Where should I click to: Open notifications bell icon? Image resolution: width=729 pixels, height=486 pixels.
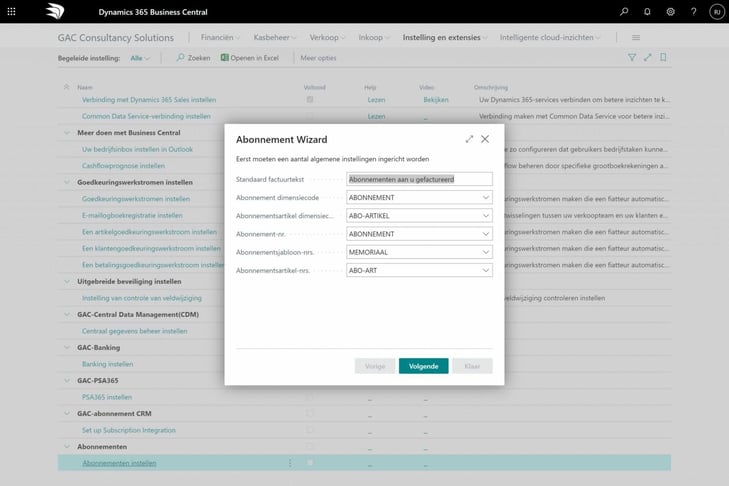click(x=647, y=12)
